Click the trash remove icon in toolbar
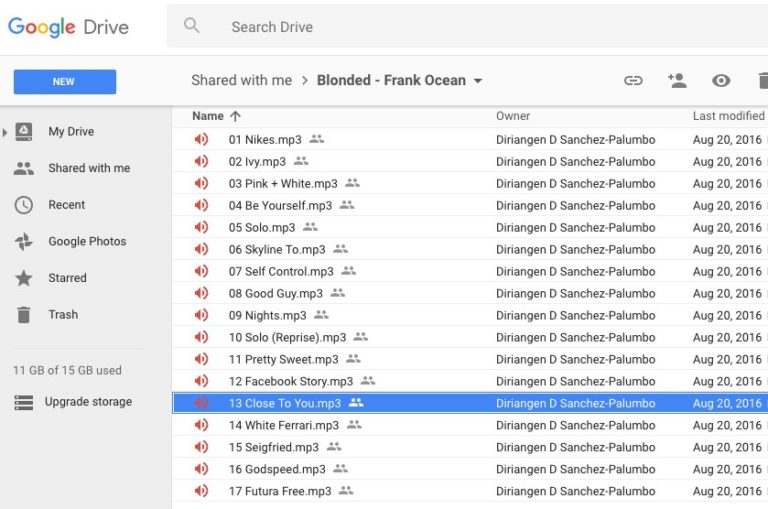Viewport: 768px width, 509px height. tap(763, 80)
